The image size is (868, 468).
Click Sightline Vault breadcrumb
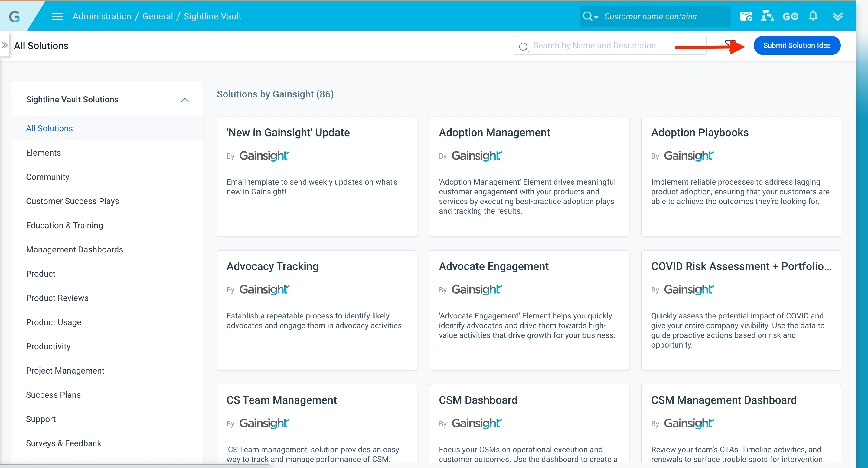pos(212,16)
